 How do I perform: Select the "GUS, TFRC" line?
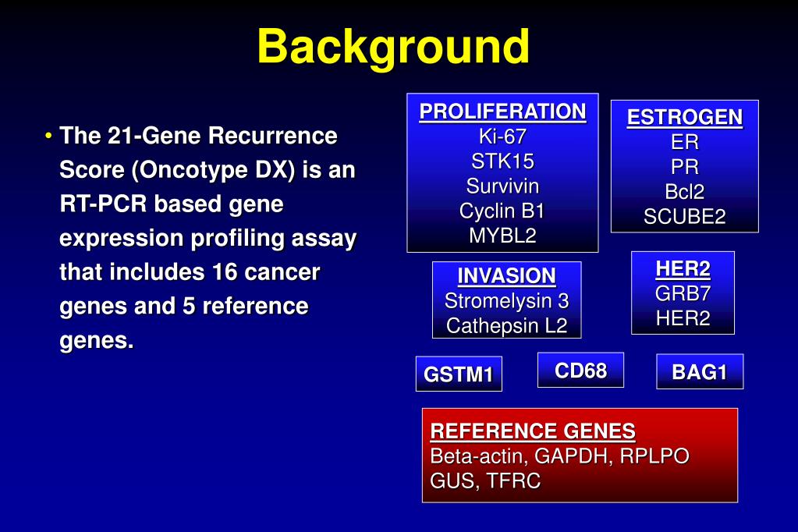[x=485, y=481]
